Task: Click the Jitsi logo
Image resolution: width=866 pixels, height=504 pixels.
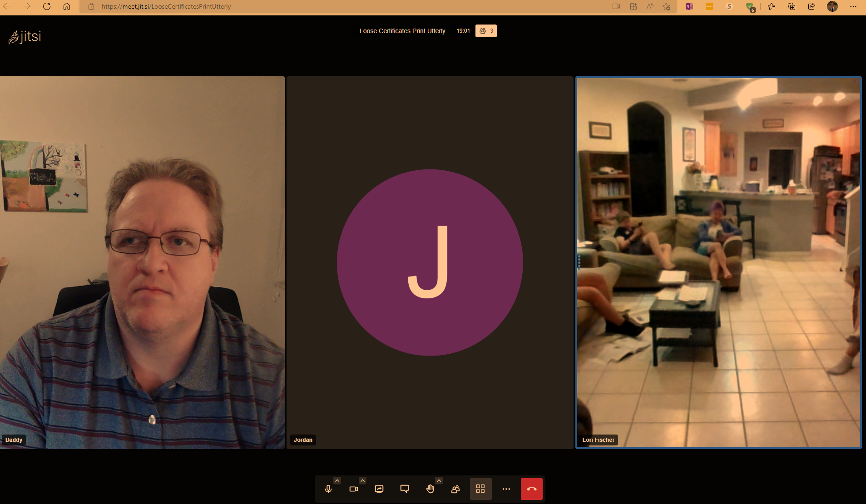Action: [25, 36]
